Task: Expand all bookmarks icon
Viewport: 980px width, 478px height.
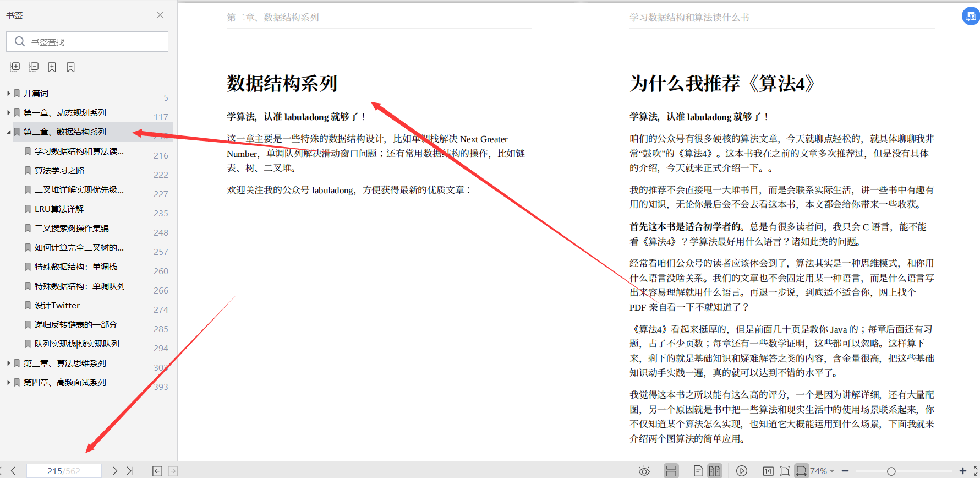Action: pos(15,67)
